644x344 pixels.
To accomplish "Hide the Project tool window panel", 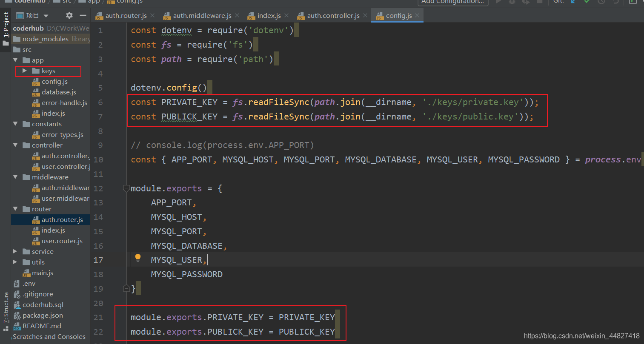I will [x=83, y=15].
